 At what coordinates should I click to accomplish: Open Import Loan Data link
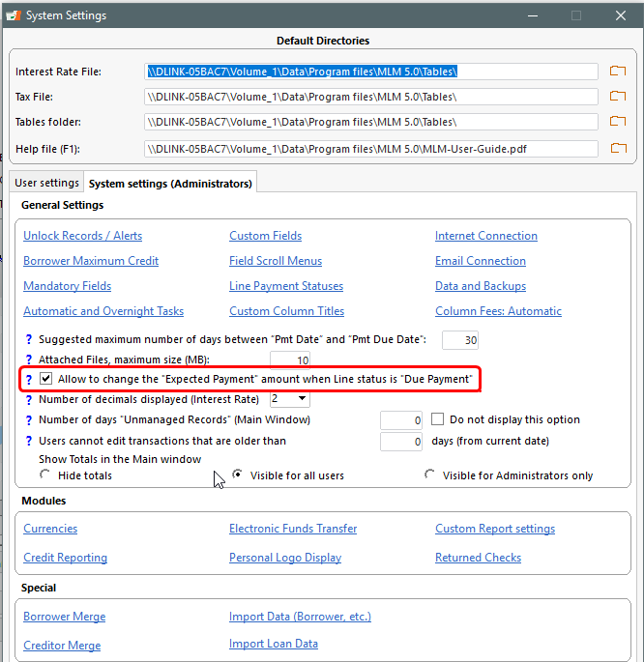click(274, 644)
